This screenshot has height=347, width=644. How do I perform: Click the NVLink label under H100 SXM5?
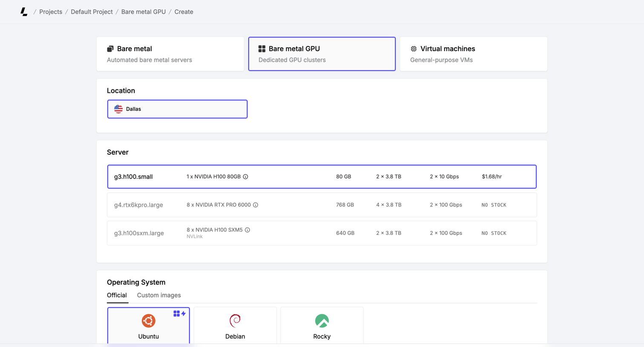click(x=195, y=237)
